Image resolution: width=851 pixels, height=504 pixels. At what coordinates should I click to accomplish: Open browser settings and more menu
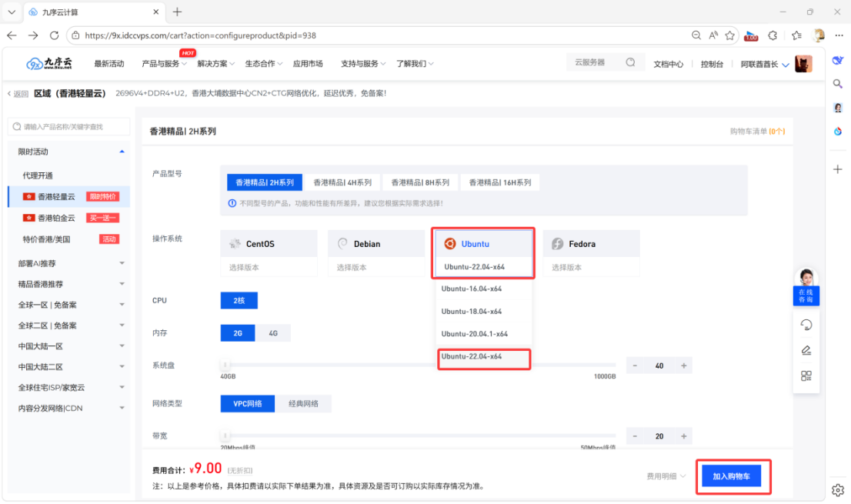(839, 35)
